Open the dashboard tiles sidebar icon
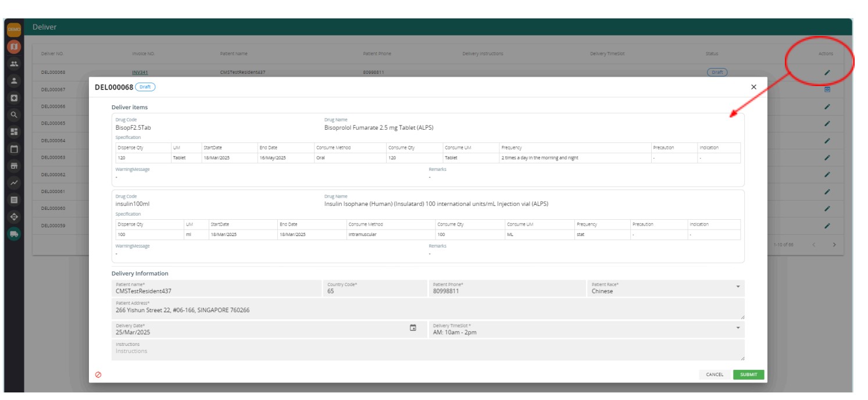Image resolution: width=868 pixels, height=400 pixels. tap(14, 132)
